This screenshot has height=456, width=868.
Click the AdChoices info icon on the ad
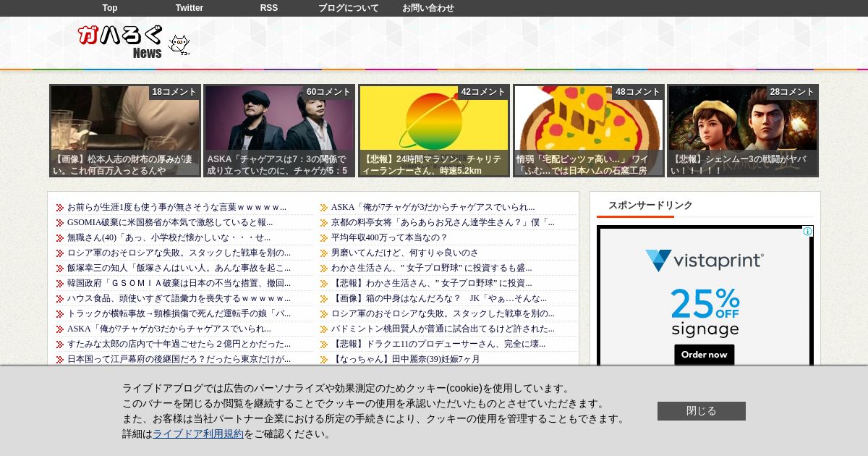pos(808,232)
